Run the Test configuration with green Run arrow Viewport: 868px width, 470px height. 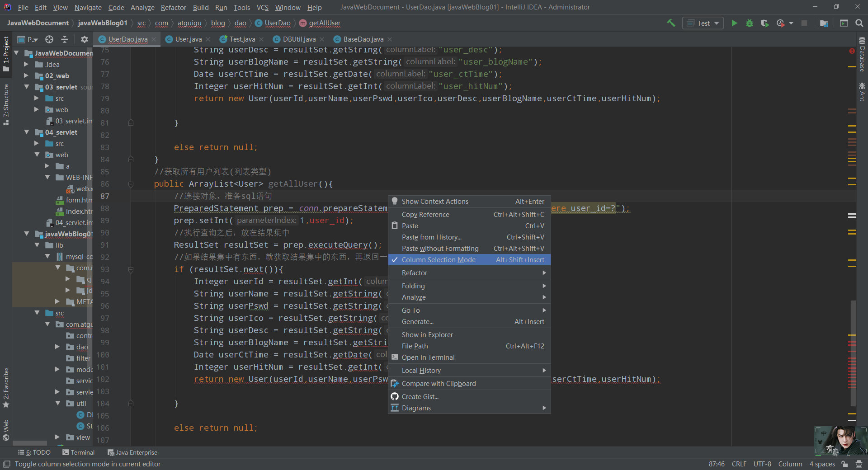[734, 23]
